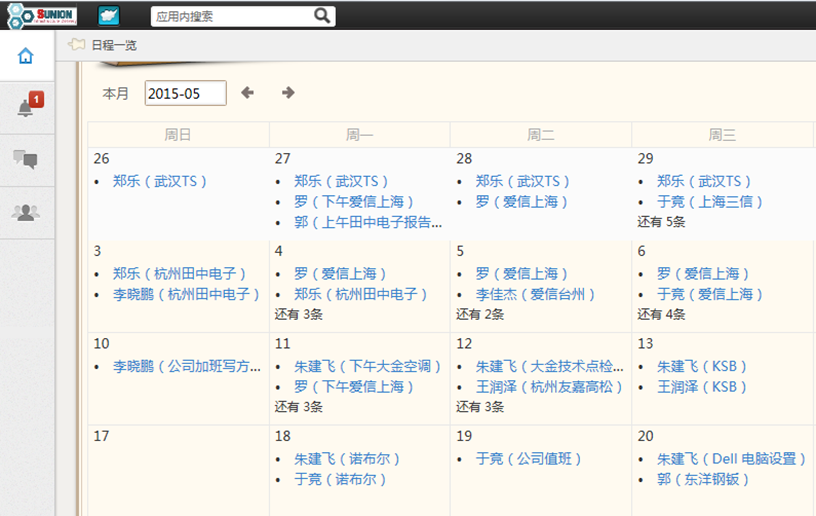This screenshot has width=816, height=516.
Task: Open 郑乐（杭州田中电子）on day 4
Action: click(x=360, y=294)
